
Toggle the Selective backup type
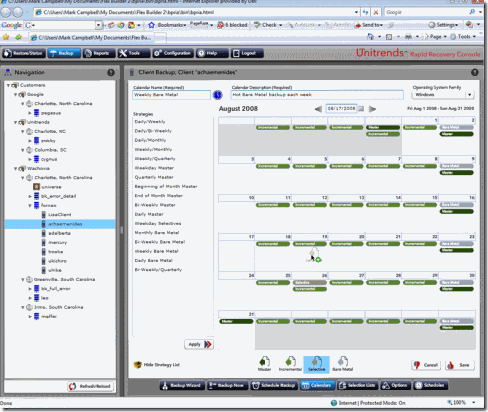point(316,364)
